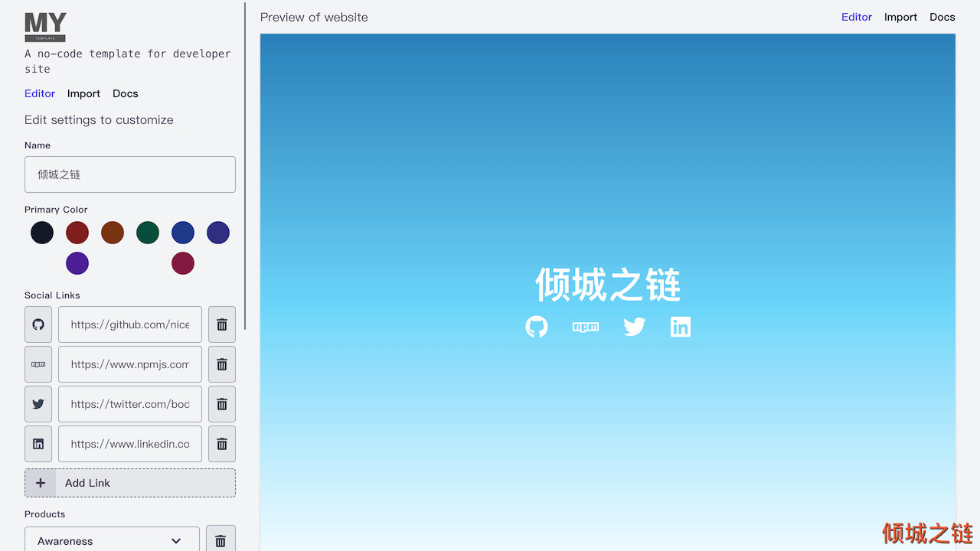980x551 pixels.
Task: Select the npm icon button in Social Links
Action: [x=38, y=364]
